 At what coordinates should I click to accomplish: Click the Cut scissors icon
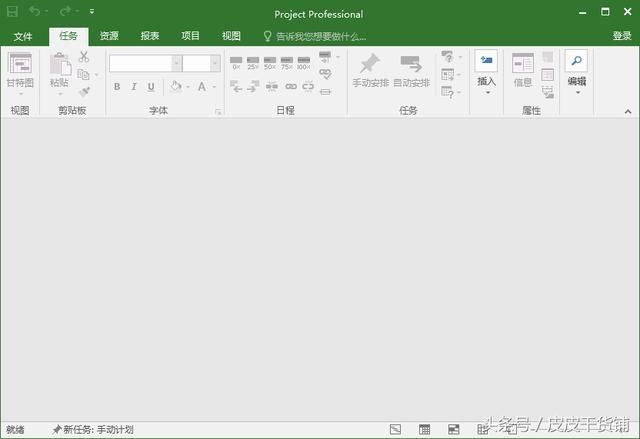coord(84,57)
